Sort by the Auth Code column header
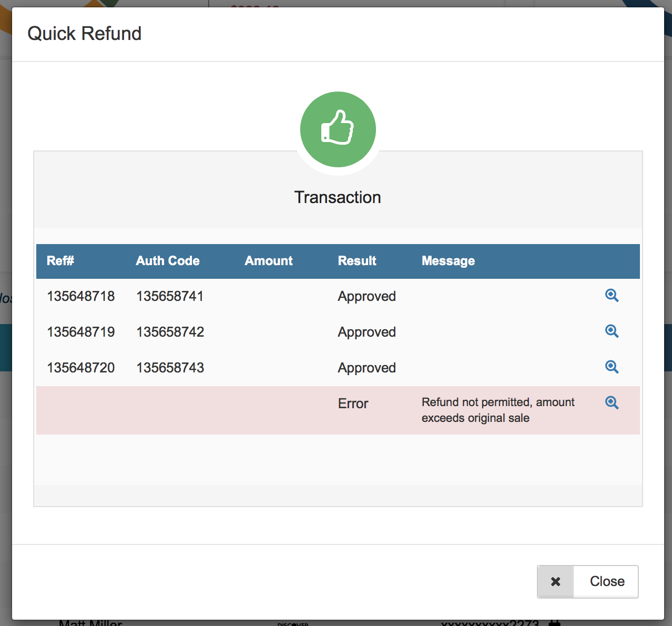This screenshot has width=672, height=626. 168,261
